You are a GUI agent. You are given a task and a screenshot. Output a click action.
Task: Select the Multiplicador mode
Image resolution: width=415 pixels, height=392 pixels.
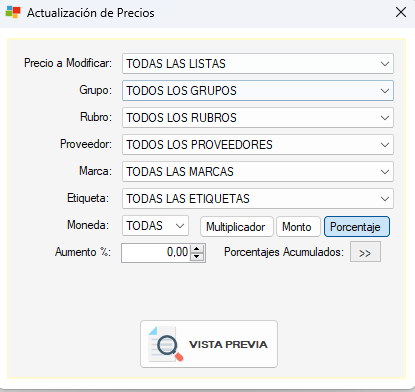click(x=236, y=227)
